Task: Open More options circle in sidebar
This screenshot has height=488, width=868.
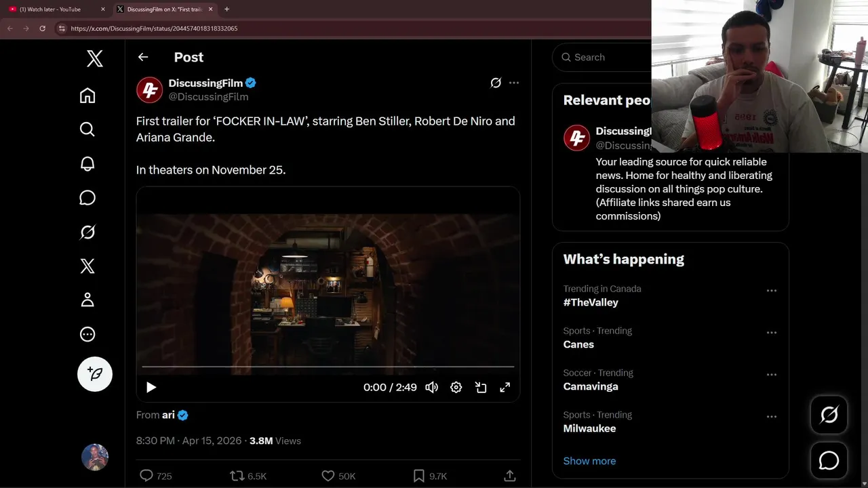Action: point(87,334)
